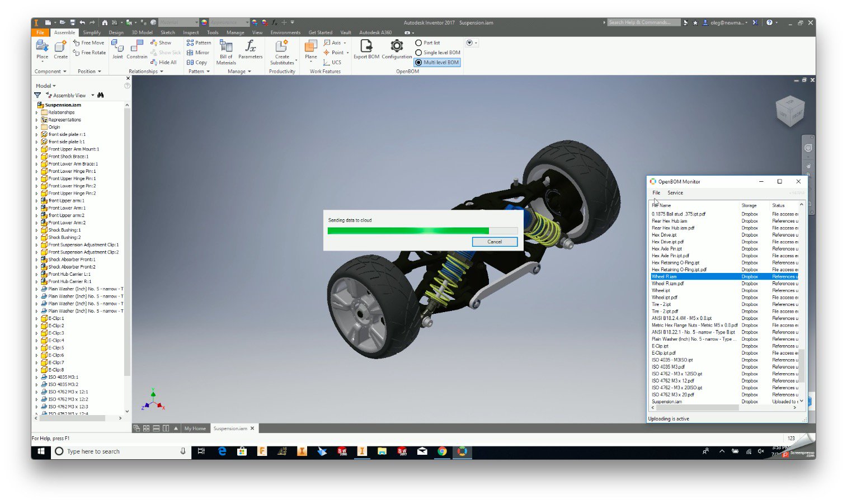Enable the Part list option
The image size is (847, 504).
[x=420, y=43]
